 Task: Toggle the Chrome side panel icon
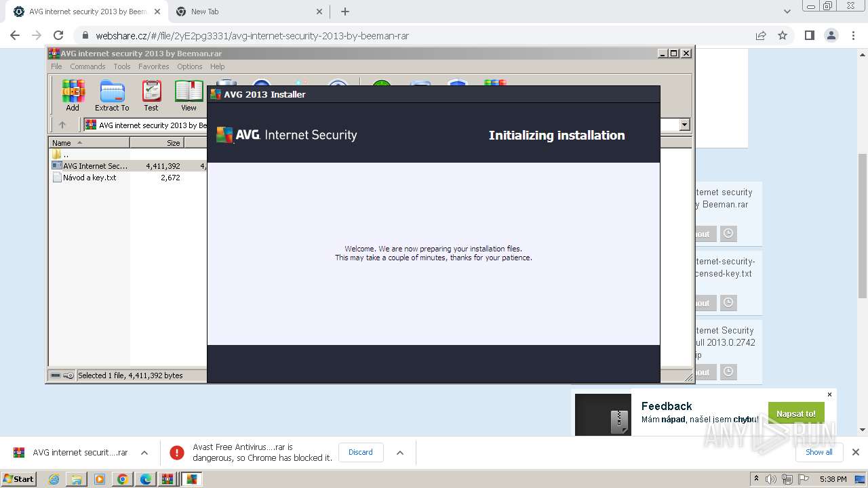pos(809,35)
